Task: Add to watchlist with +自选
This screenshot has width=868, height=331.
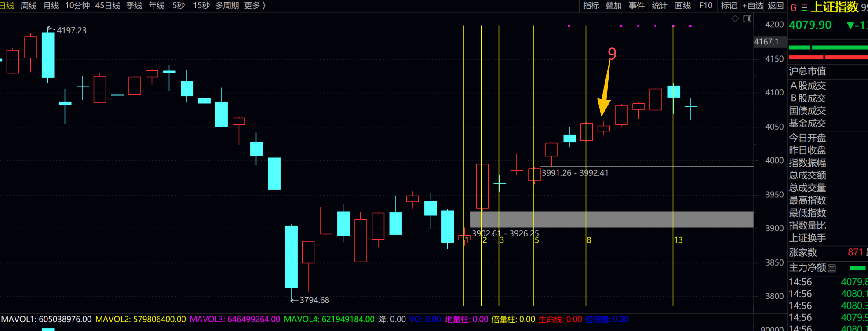Action: tap(752, 6)
